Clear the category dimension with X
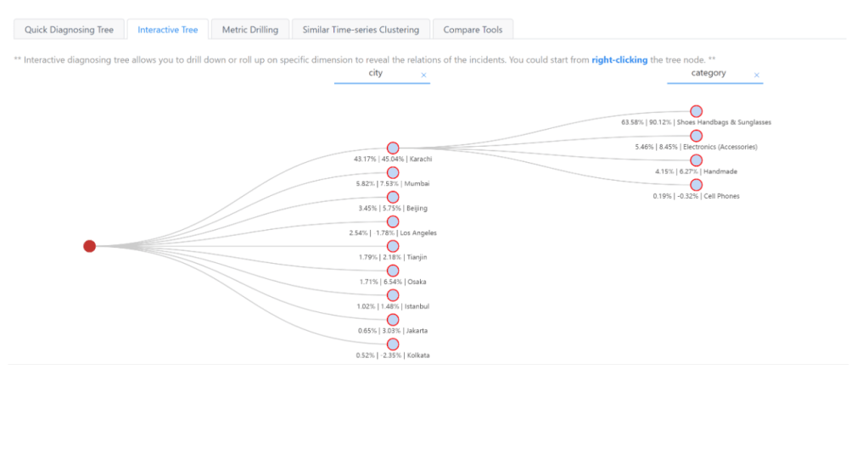The width and height of the screenshot is (868, 453). pyautogui.click(x=757, y=75)
